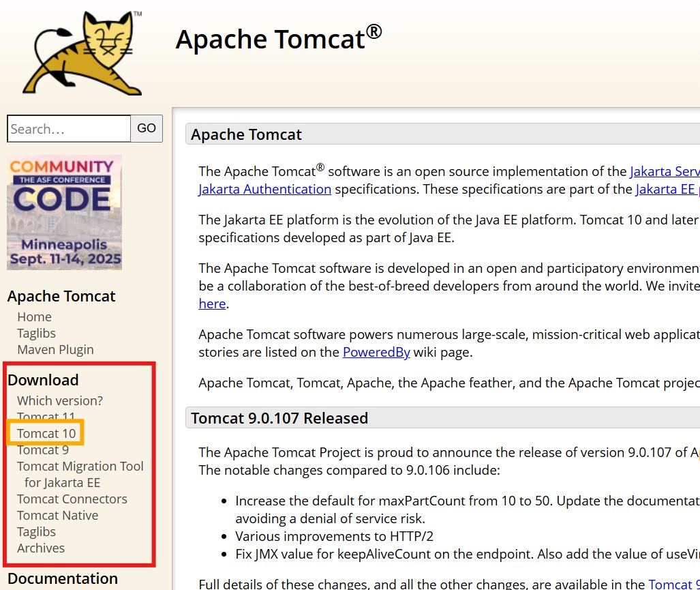Open the Home sidebar link
Screen dimensions: 700x590
tap(34, 316)
